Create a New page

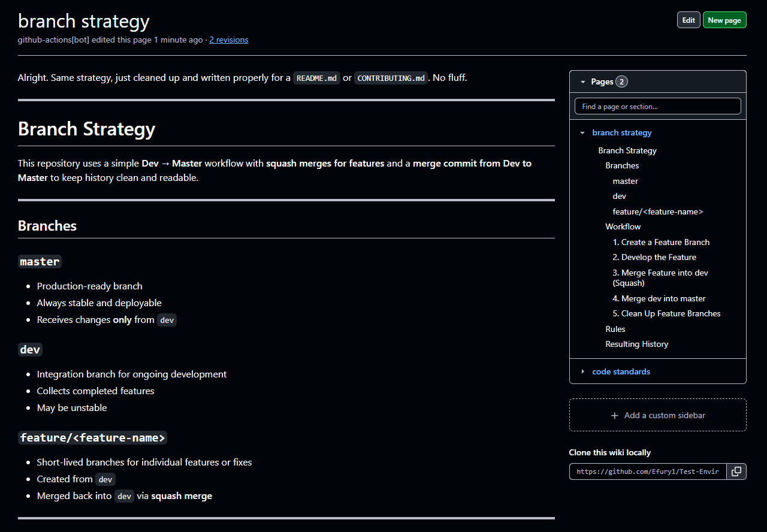point(724,20)
